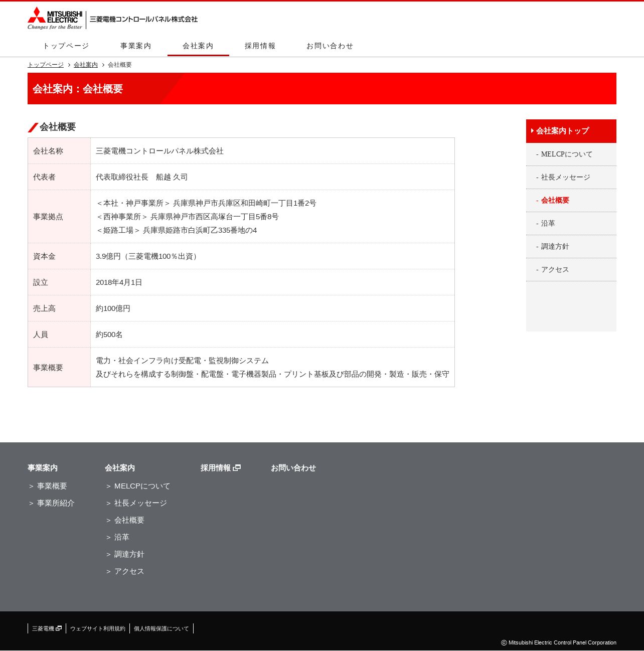Image resolution: width=644 pixels, height=651 pixels.
Task: Open 三菱電機 link at page bottom
Action: tap(43, 628)
